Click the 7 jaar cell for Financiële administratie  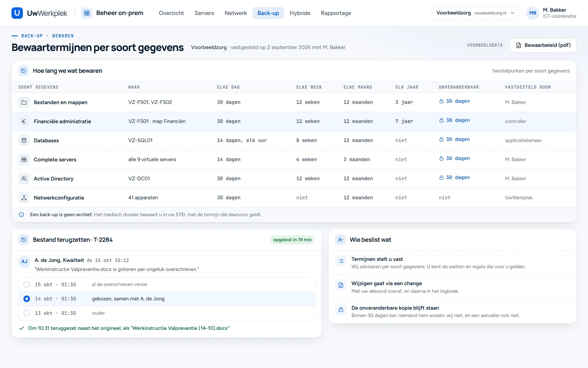[404, 121]
